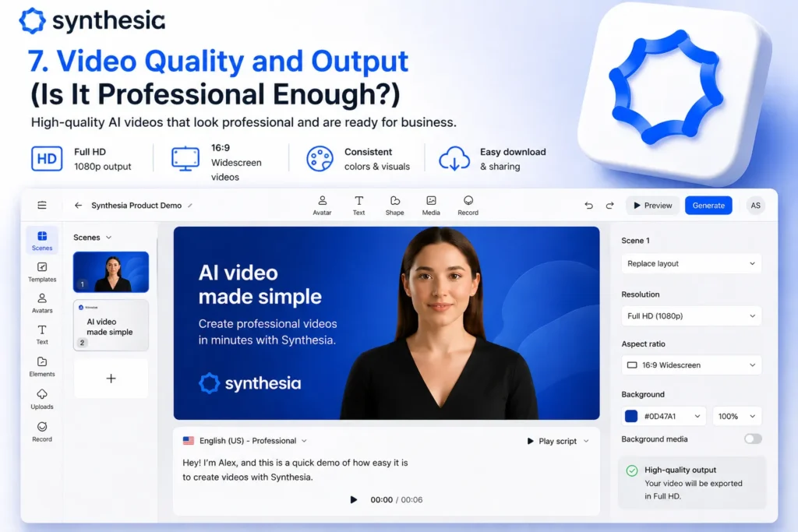Click the Play script button
The image size is (798, 532).
pyautogui.click(x=553, y=441)
